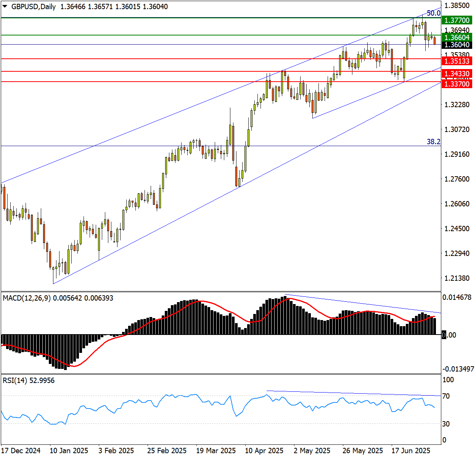Click the black 1.36040 current price label
The width and height of the screenshot is (476, 457).
[457, 45]
